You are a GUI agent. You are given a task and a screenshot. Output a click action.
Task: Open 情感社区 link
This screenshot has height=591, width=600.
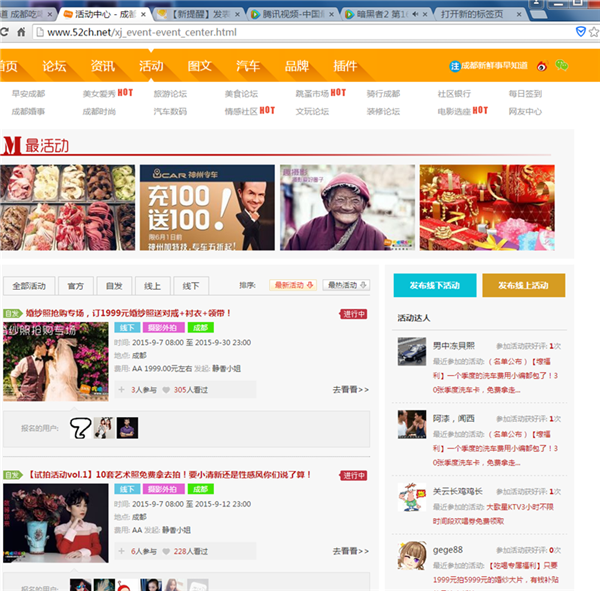pyautogui.click(x=241, y=111)
